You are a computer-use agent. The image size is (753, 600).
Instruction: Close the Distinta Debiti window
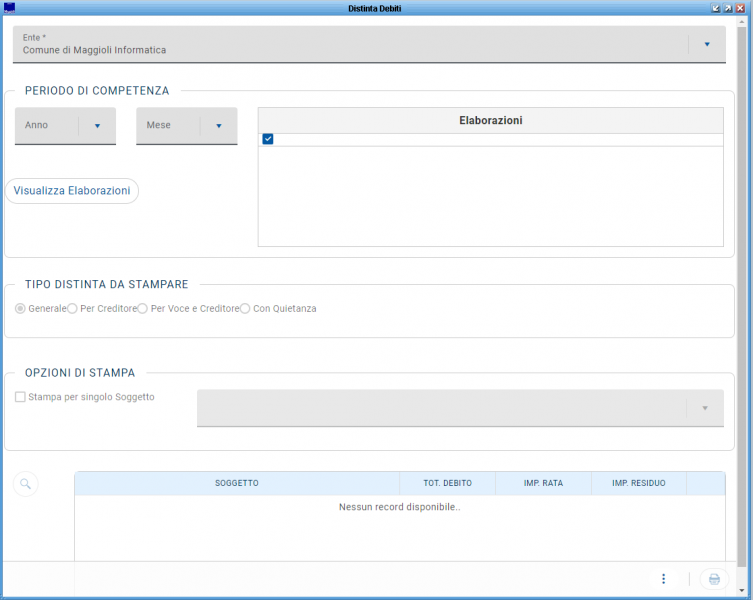(742, 7)
